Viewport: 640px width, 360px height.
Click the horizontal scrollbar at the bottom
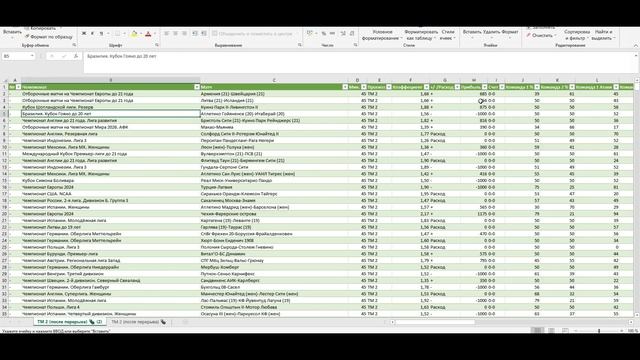click(435, 322)
